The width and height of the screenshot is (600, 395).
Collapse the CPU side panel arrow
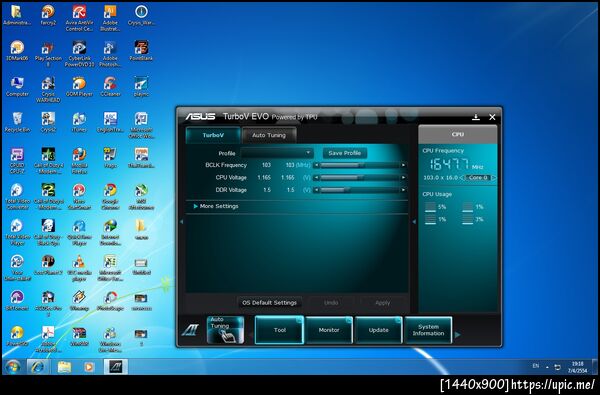click(414, 222)
